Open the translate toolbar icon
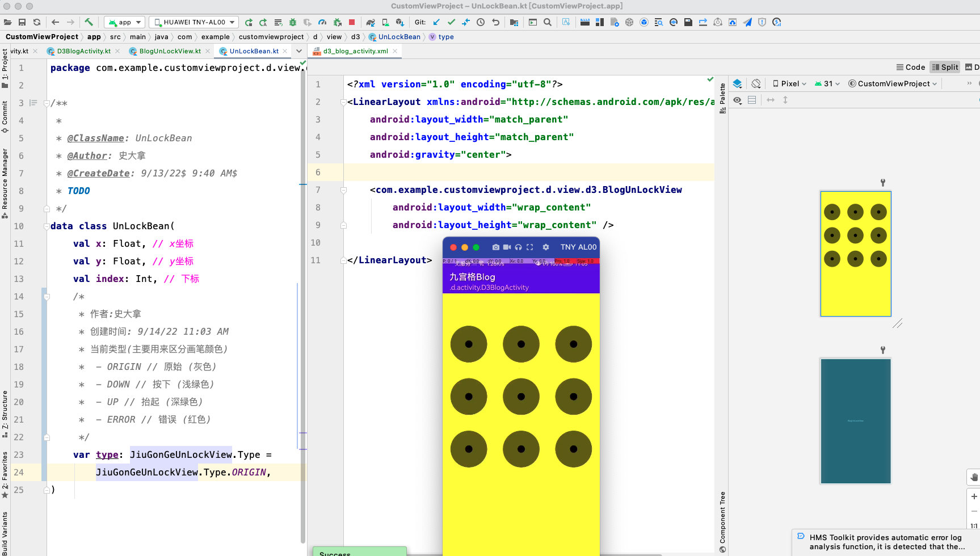This screenshot has height=556, width=980. (566, 22)
